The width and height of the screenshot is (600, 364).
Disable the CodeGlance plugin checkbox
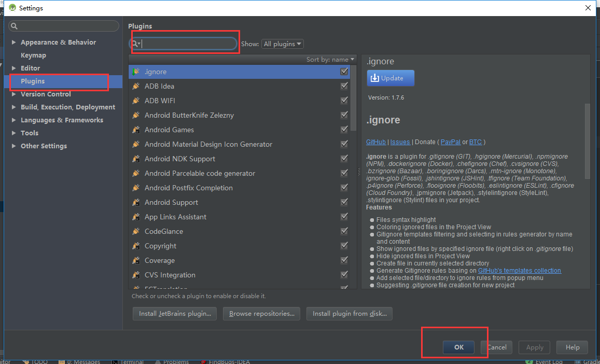click(x=344, y=232)
